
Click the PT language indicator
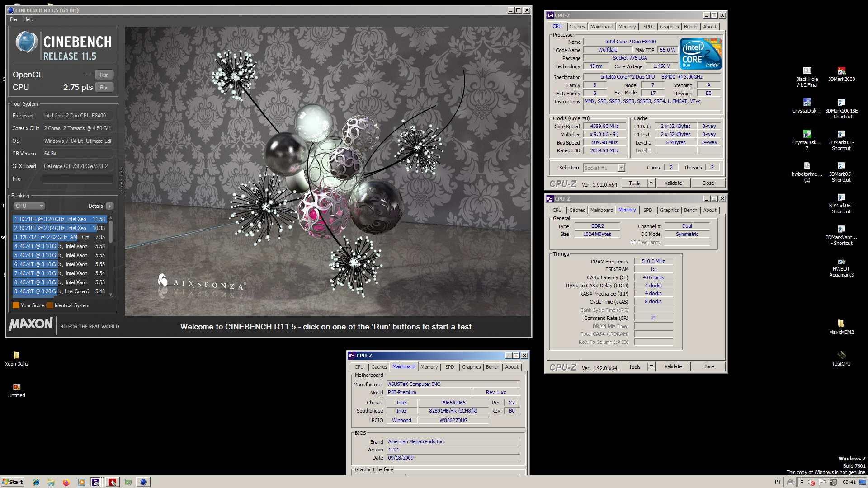(778, 482)
